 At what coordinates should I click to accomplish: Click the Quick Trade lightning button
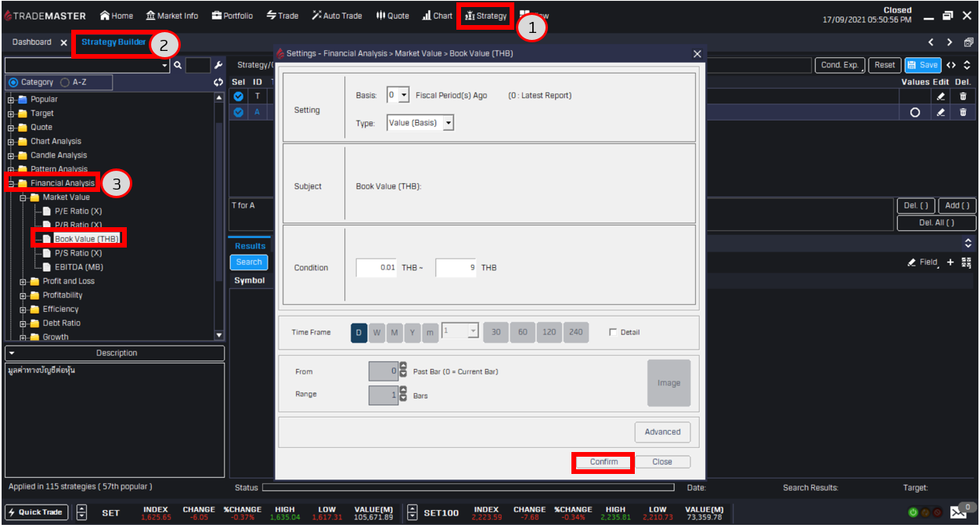click(37, 512)
